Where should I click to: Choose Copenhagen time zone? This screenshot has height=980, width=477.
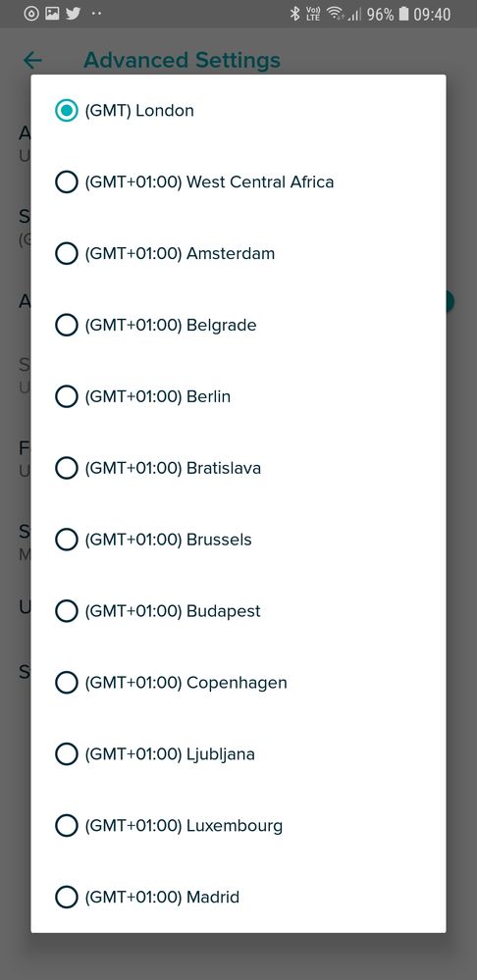pyautogui.click(x=67, y=683)
